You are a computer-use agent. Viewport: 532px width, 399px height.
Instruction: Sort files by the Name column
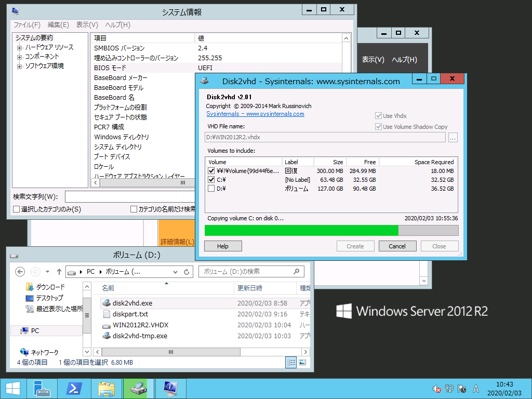tap(108, 288)
